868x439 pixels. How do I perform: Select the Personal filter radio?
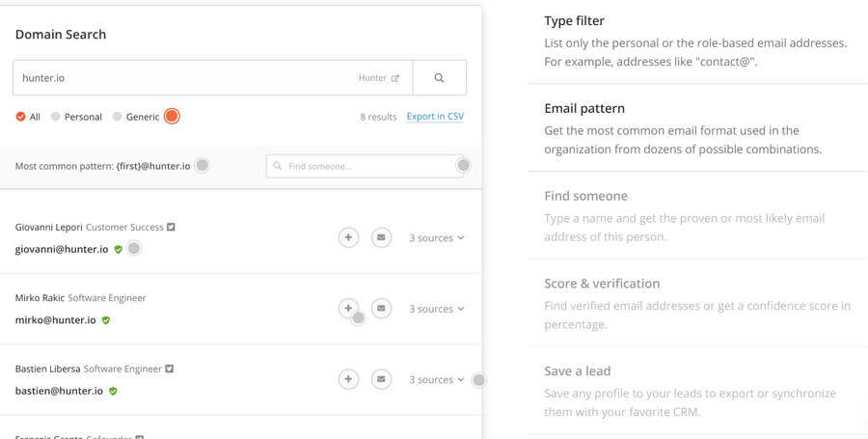point(55,117)
